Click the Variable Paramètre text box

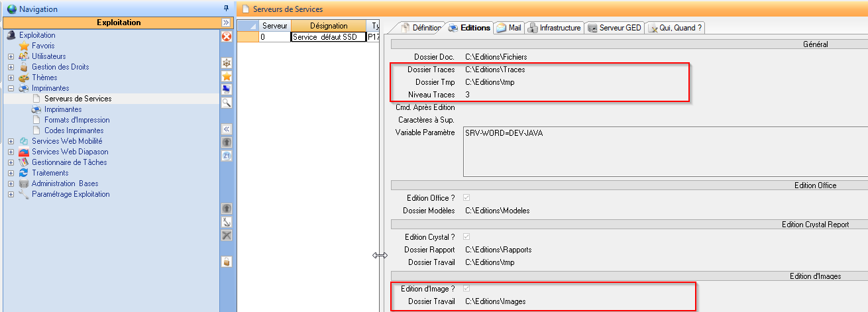(x=663, y=152)
